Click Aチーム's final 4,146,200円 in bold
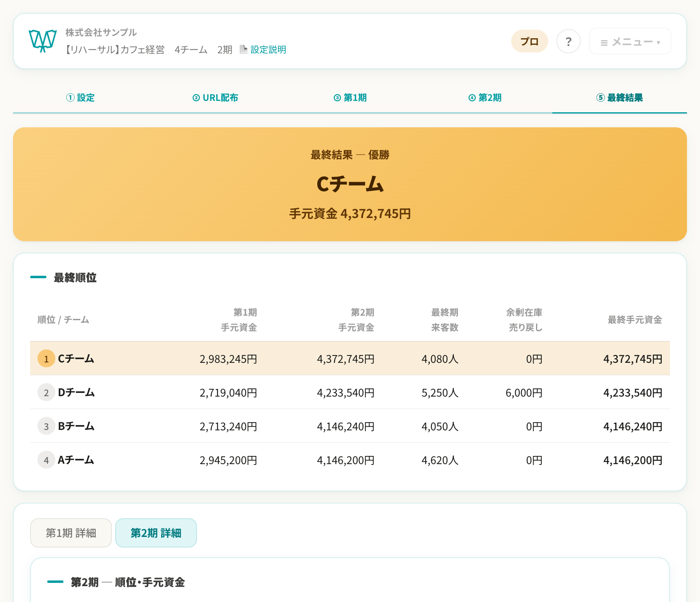 tap(633, 460)
